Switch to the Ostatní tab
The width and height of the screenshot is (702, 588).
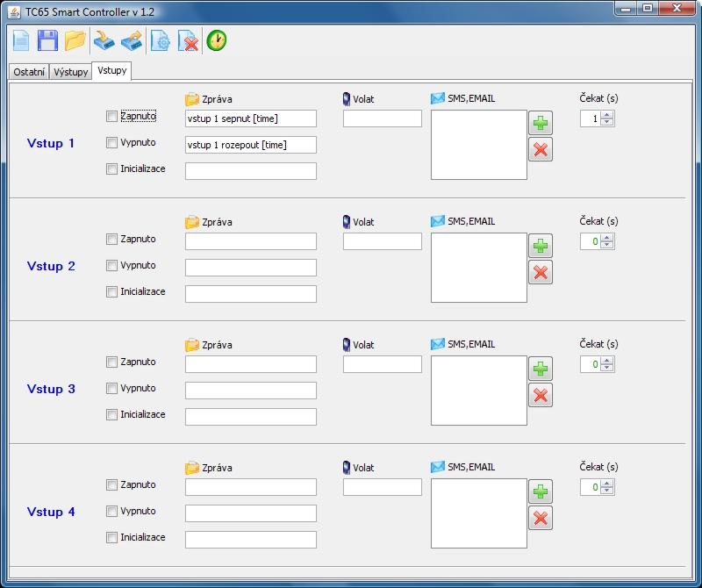29,72
